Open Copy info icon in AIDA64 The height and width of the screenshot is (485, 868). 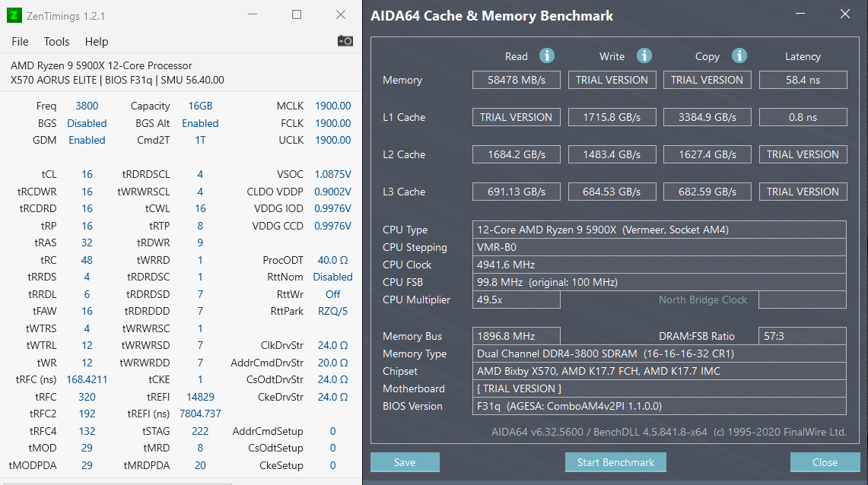pos(739,55)
